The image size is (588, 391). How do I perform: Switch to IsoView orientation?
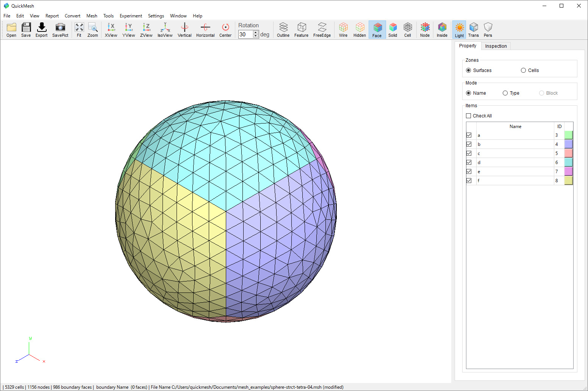(x=165, y=30)
